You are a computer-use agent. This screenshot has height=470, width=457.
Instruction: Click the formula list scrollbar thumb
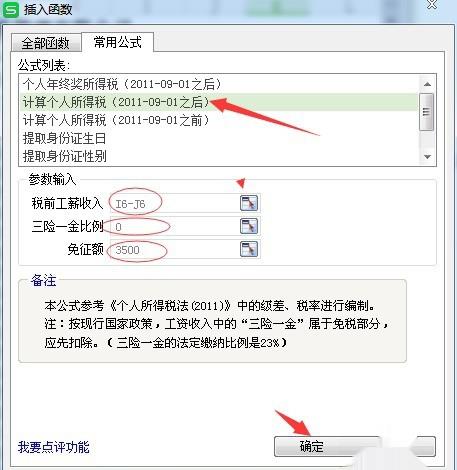tap(427, 112)
